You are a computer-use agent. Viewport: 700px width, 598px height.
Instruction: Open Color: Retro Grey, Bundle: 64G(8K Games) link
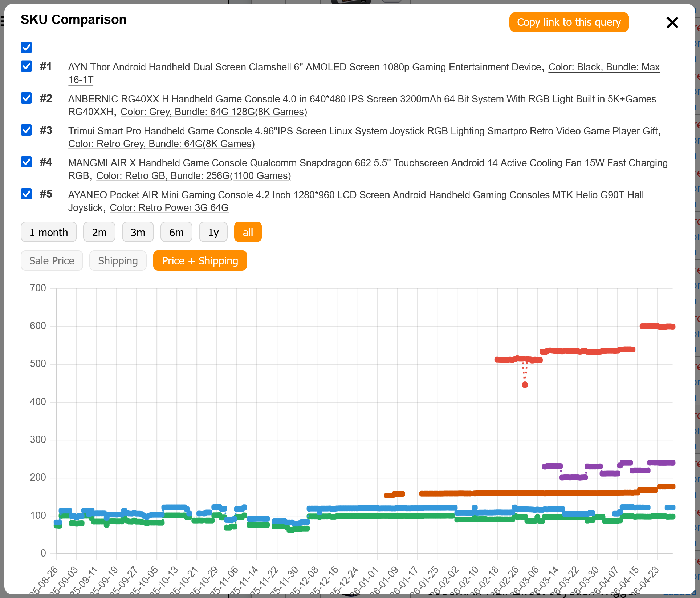tap(162, 144)
